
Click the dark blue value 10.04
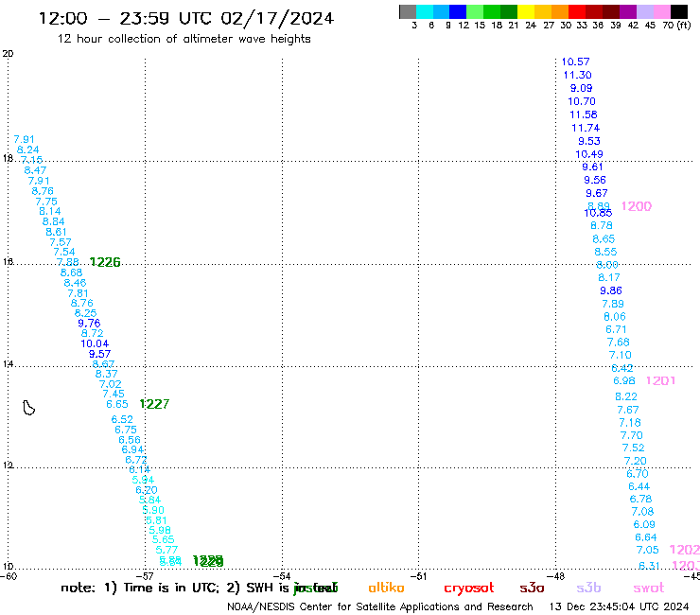pos(95,343)
